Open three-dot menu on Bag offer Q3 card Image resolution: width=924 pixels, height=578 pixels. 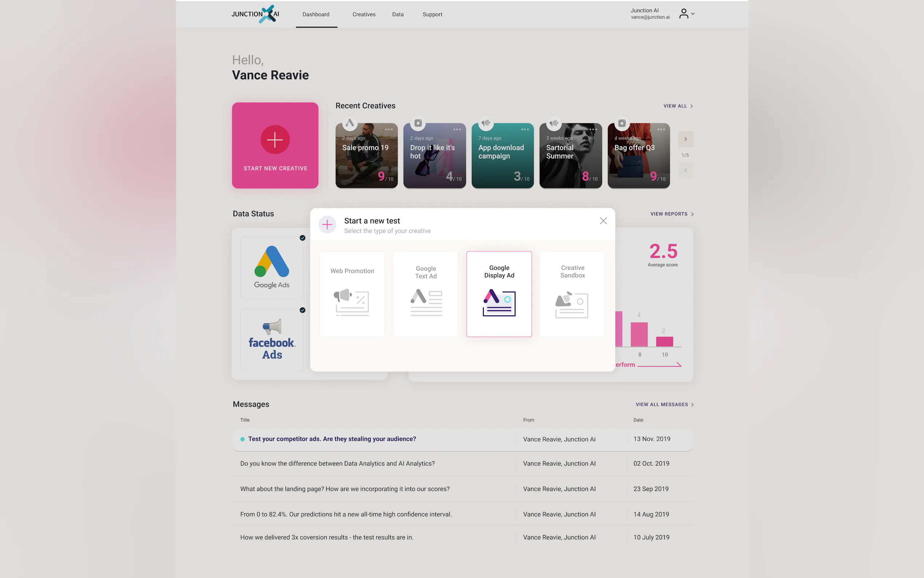point(661,130)
